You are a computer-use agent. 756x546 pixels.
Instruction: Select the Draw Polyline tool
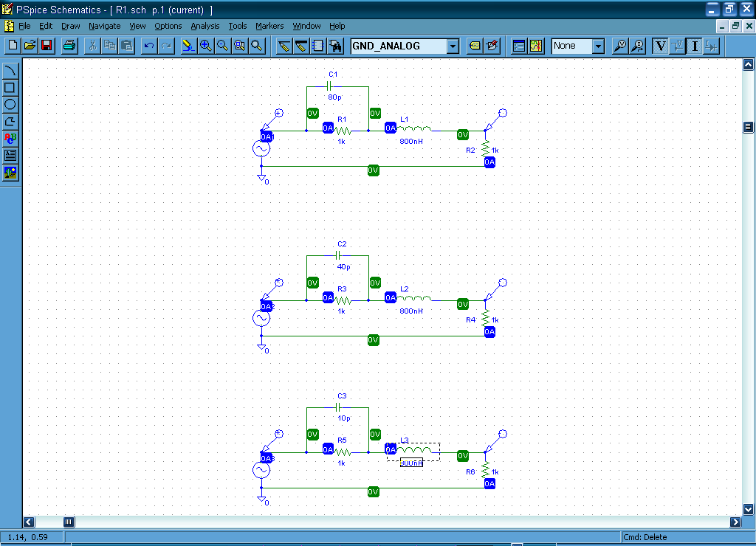click(x=10, y=122)
